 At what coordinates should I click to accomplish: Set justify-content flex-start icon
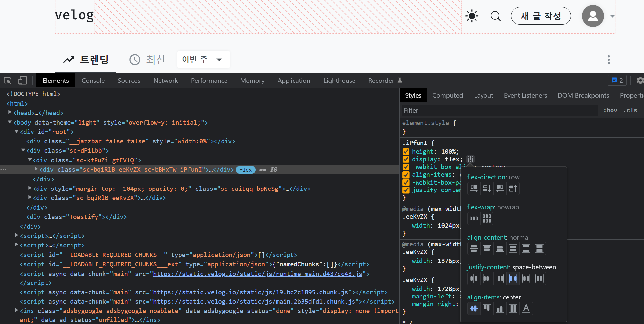click(487, 279)
